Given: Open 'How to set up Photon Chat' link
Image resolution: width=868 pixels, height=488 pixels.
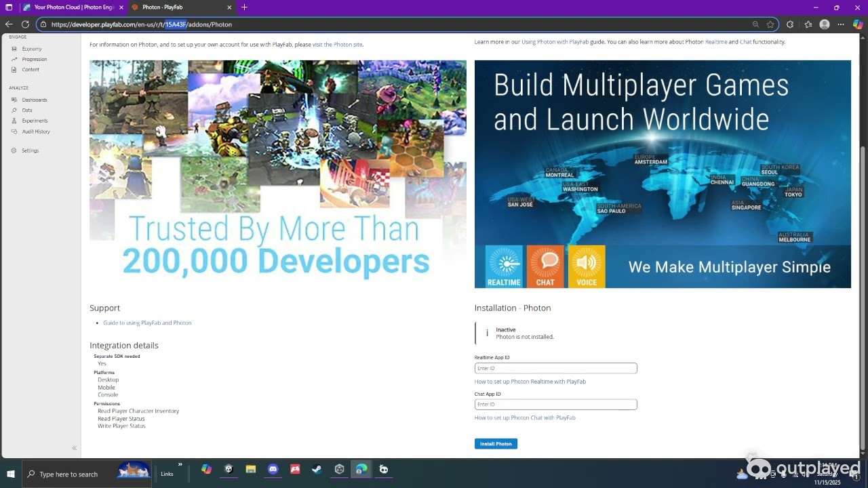Looking at the screenshot, I should point(525,418).
